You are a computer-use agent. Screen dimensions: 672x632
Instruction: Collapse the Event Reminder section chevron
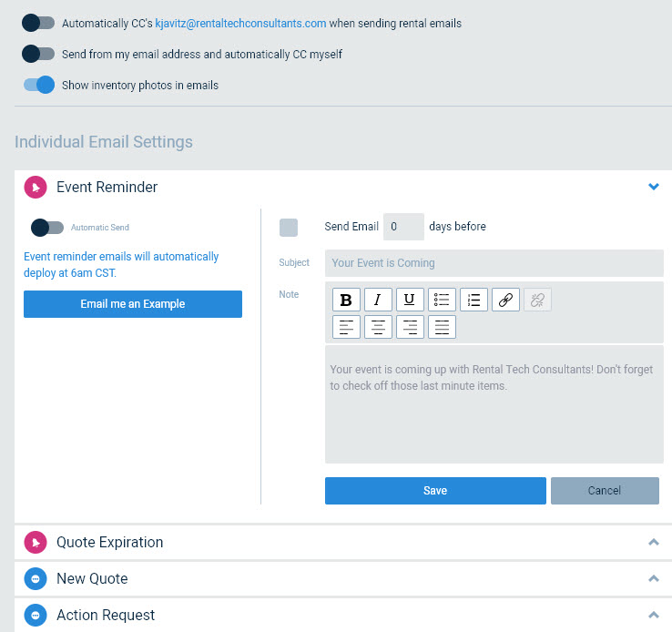click(x=653, y=187)
